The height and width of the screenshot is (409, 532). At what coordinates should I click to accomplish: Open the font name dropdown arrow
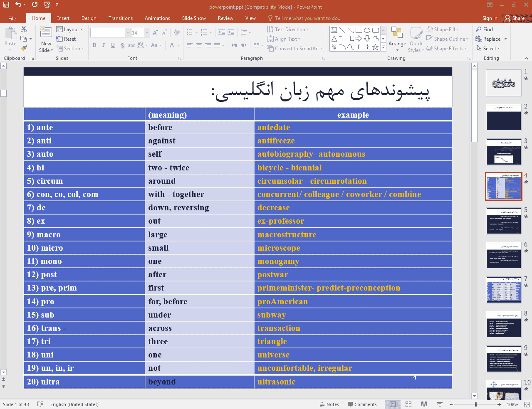pyautogui.click(x=128, y=32)
